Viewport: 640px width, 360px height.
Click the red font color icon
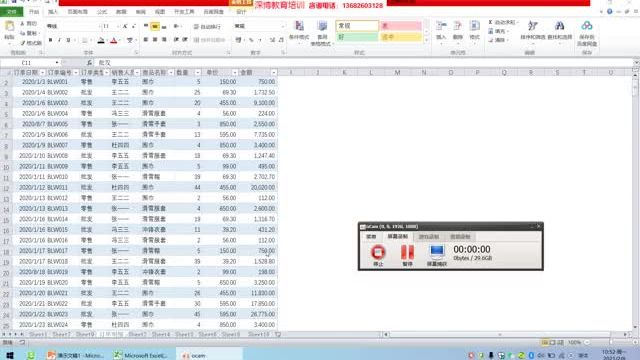114,40
